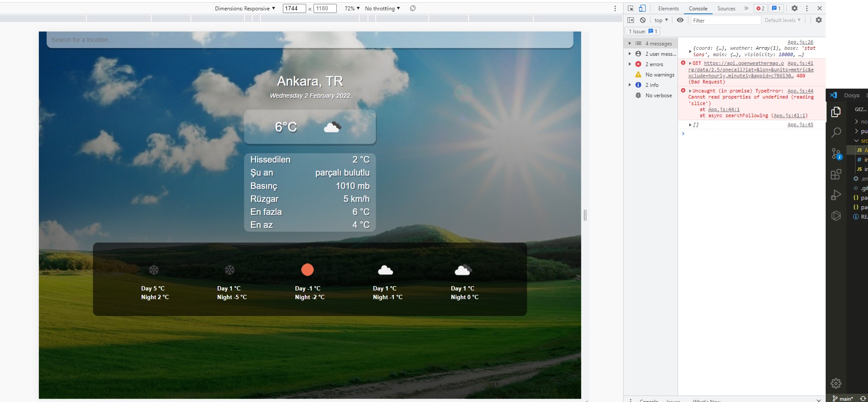Click the Search for a location field

(x=310, y=40)
